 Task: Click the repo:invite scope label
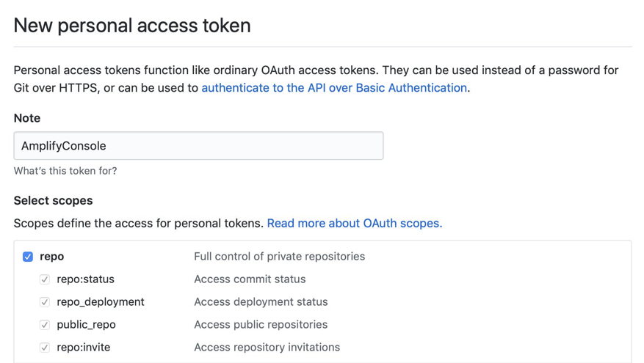pos(83,348)
